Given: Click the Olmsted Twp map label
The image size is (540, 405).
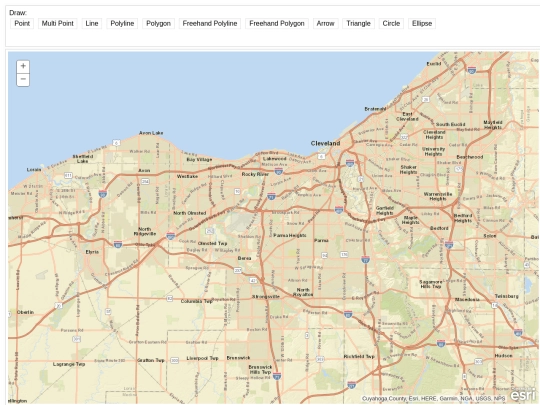Looking at the screenshot, I should (x=212, y=243).
